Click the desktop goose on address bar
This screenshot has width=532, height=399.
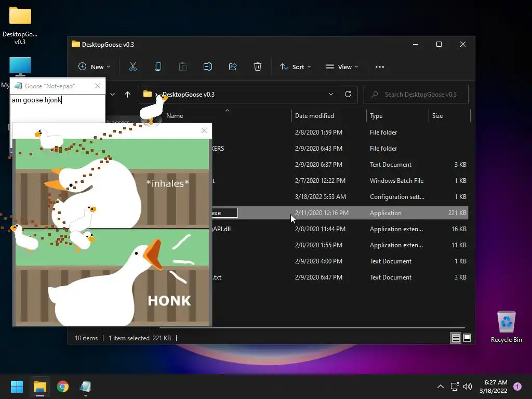(x=153, y=110)
